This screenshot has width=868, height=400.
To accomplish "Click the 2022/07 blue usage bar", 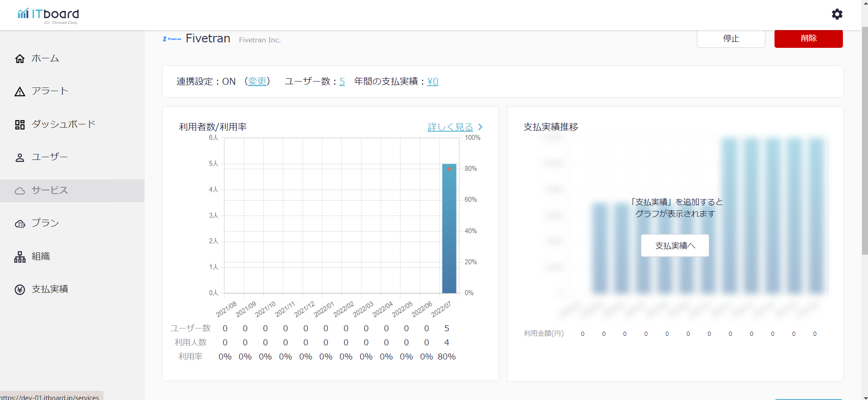I will pos(449,228).
